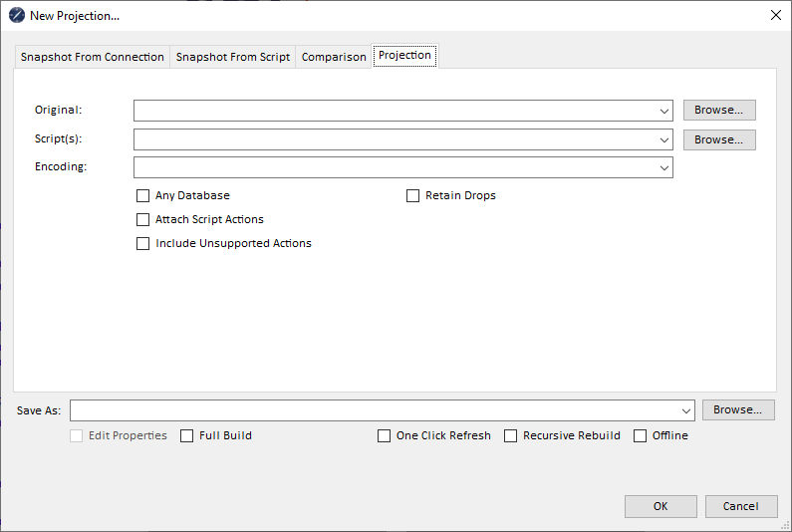The height and width of the screenshot is (532, 792).
Task: Open the Script(s) dropdown arrow
Action: click(663, 140)
